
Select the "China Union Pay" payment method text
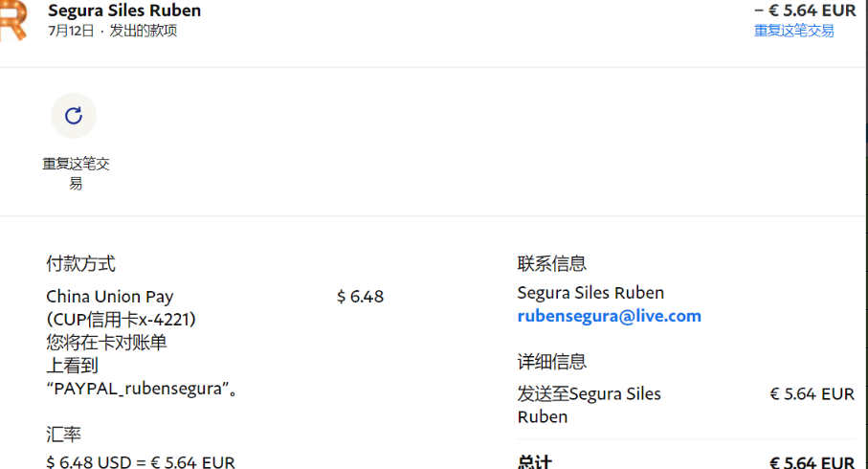tap(109, 297)
